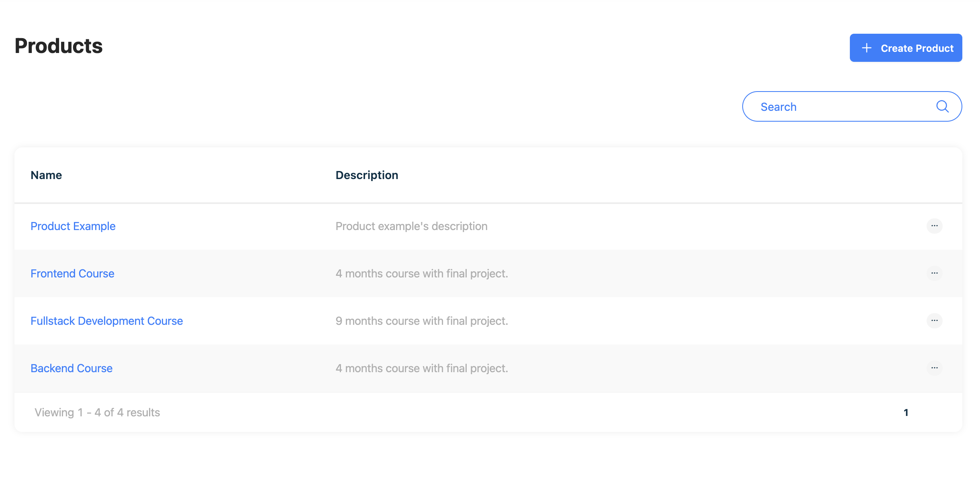The width and height of the screenshot is (980, 485).
Task: Open the Frontend Course link
Action: point(72,273)
